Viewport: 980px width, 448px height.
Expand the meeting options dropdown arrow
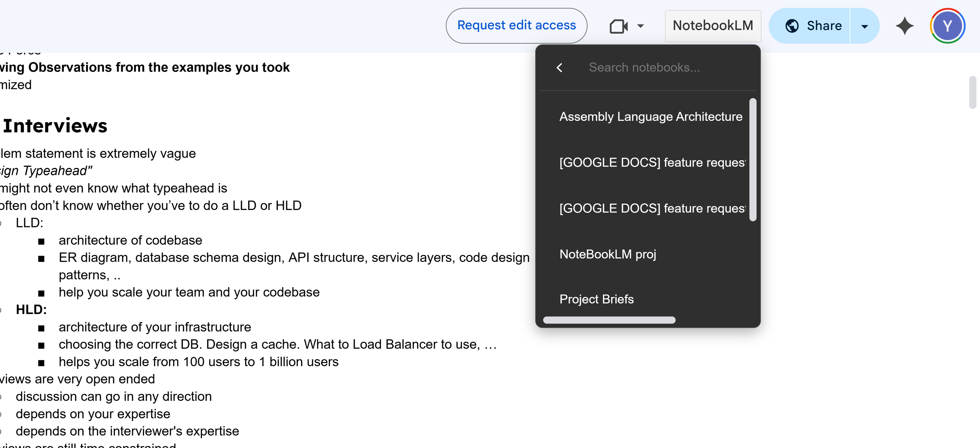coord(641,26)
